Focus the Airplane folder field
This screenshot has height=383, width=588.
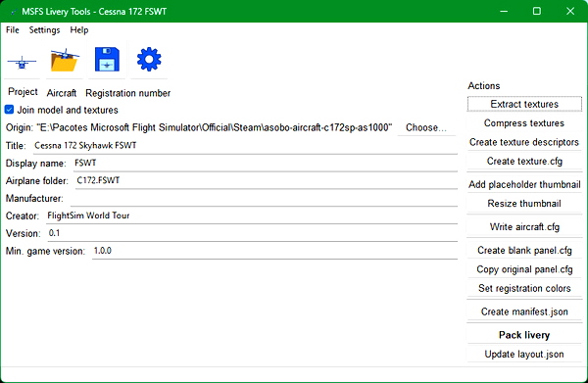coord(267,180)
